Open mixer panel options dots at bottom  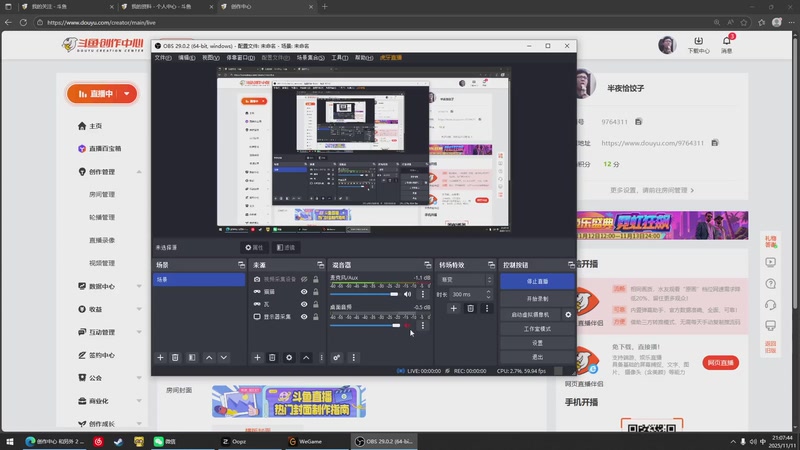[x=354, y=358]
